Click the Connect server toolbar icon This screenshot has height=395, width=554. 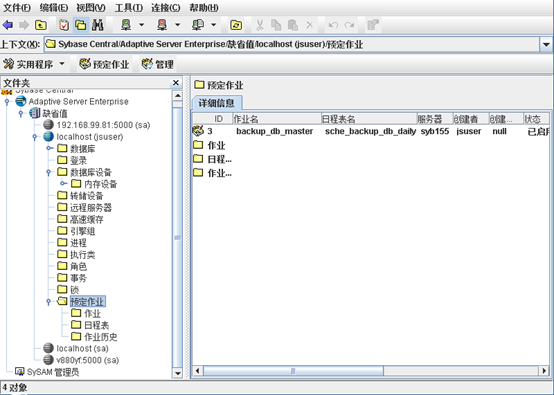126,25
